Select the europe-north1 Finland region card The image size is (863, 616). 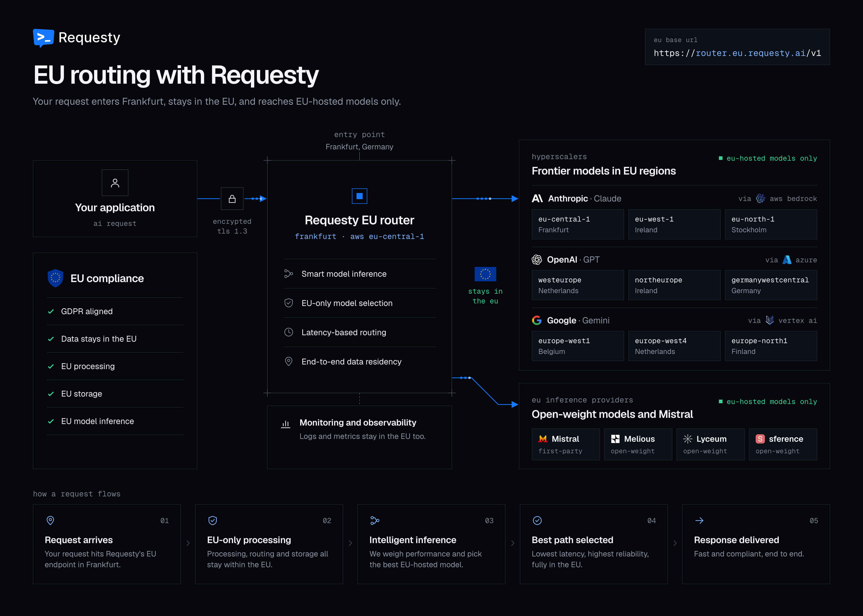click(771, 346)
